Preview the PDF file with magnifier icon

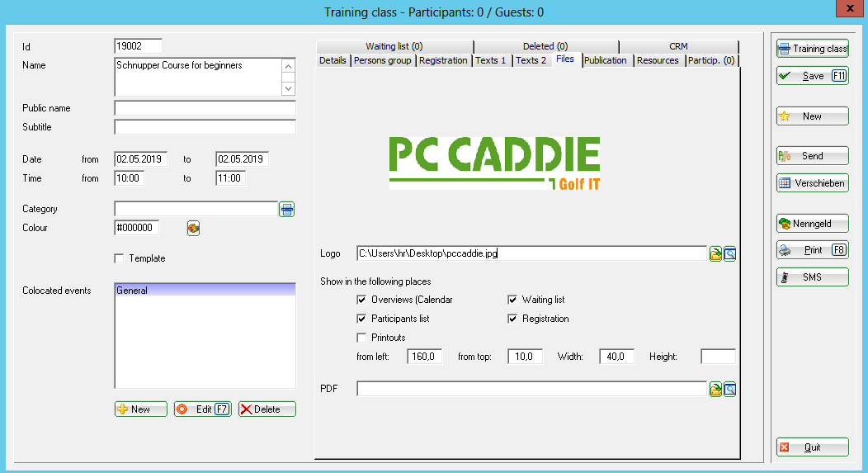click(730, 390)
